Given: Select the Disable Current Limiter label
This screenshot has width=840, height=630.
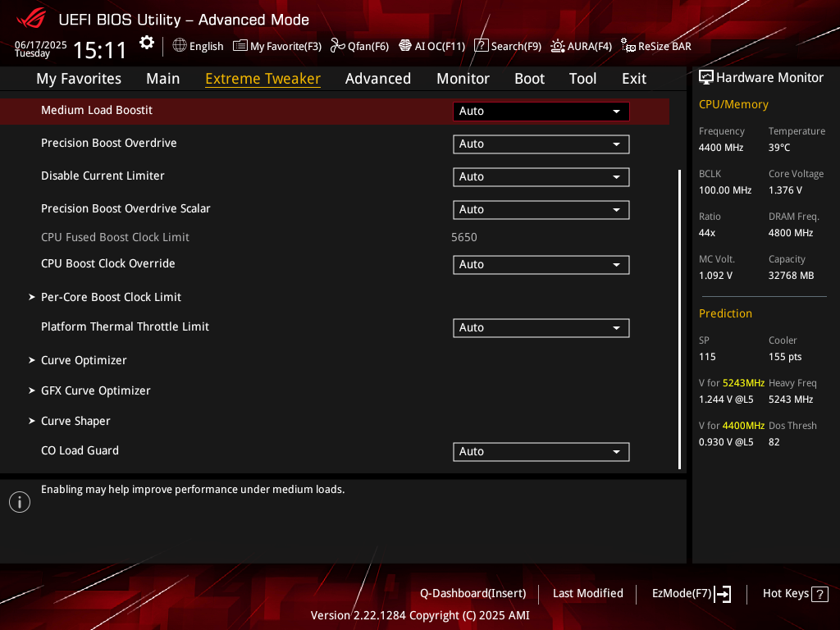Looking at the screenshot, I should [103, 176].
